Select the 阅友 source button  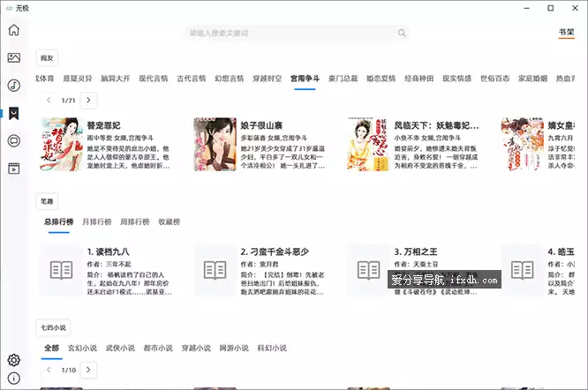tap(47, 58)
